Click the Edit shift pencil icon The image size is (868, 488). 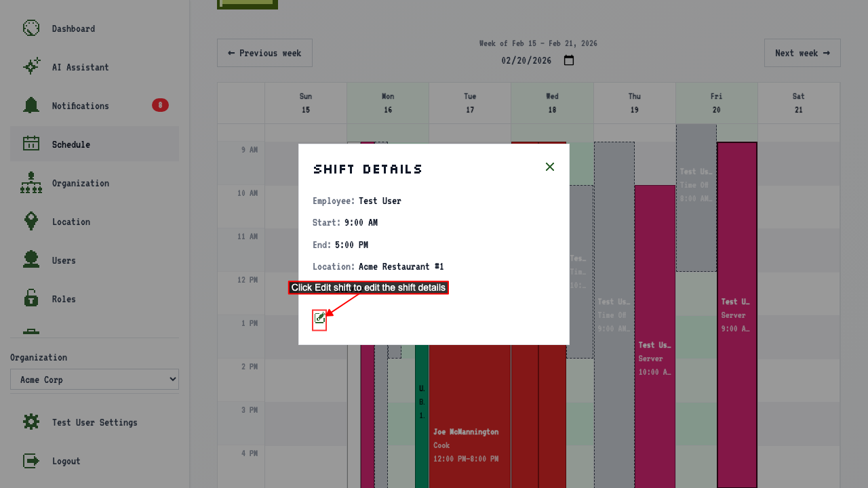tap(319, 318)
